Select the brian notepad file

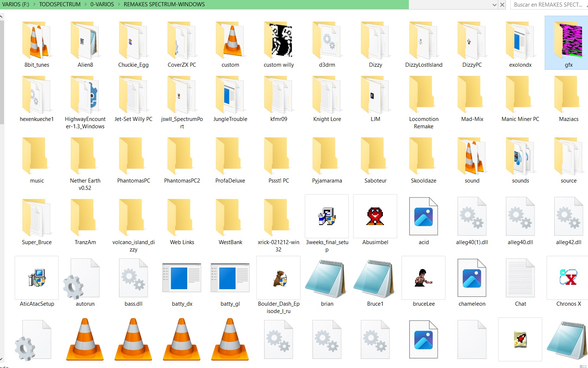coord(326,279)
